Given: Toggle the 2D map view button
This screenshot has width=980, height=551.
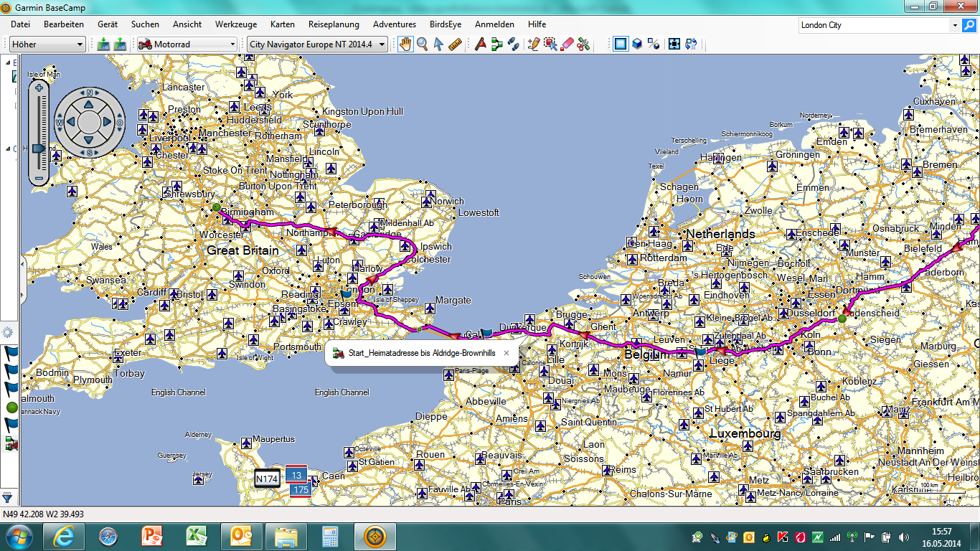Looking at the screenshot, I should (620, 44).
